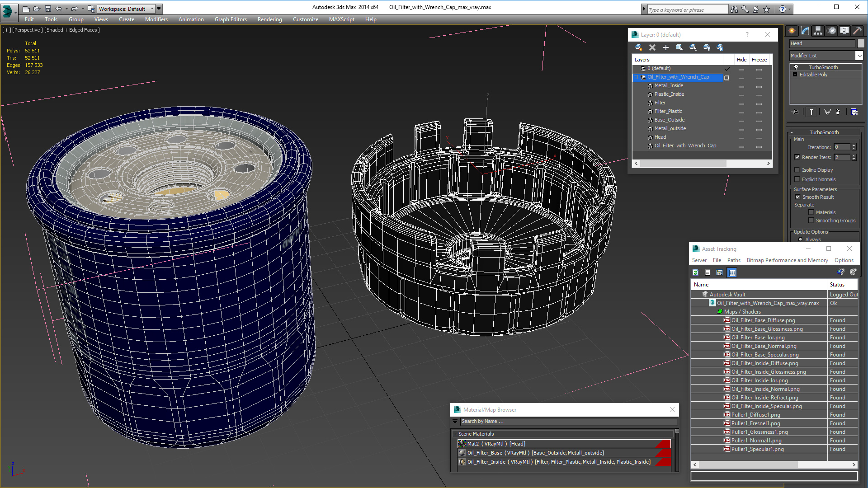The width and height of the screenshot is (868, 488).
Task: Switch to the Modify command panel tab
Action: (x=805, y=31)
